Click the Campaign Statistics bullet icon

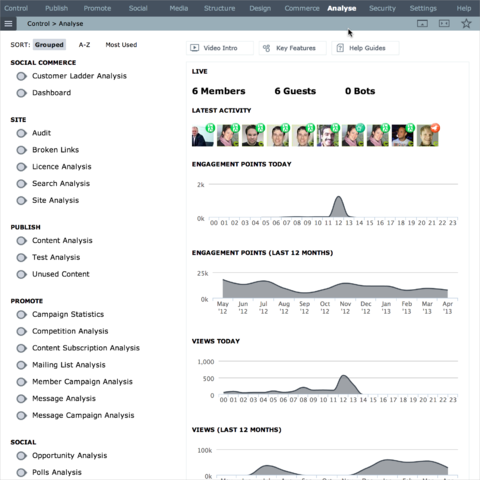[x=22, y=314]
